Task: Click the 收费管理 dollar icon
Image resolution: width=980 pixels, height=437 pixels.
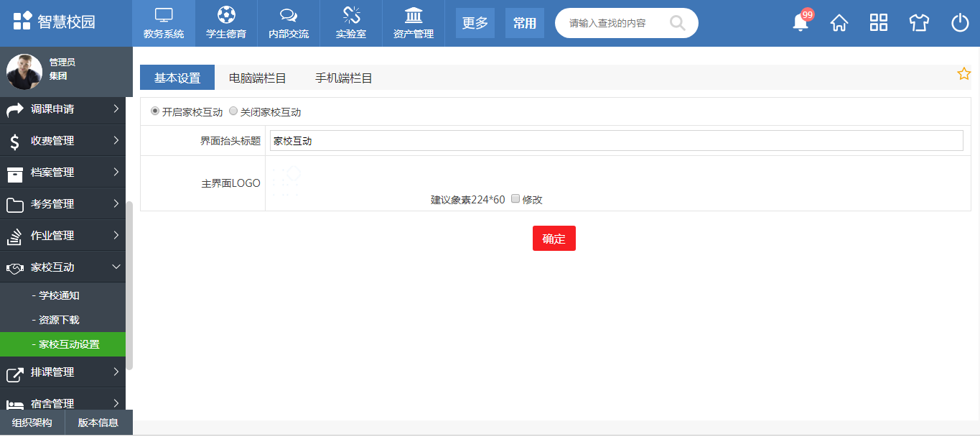Action: pos(15,142)
